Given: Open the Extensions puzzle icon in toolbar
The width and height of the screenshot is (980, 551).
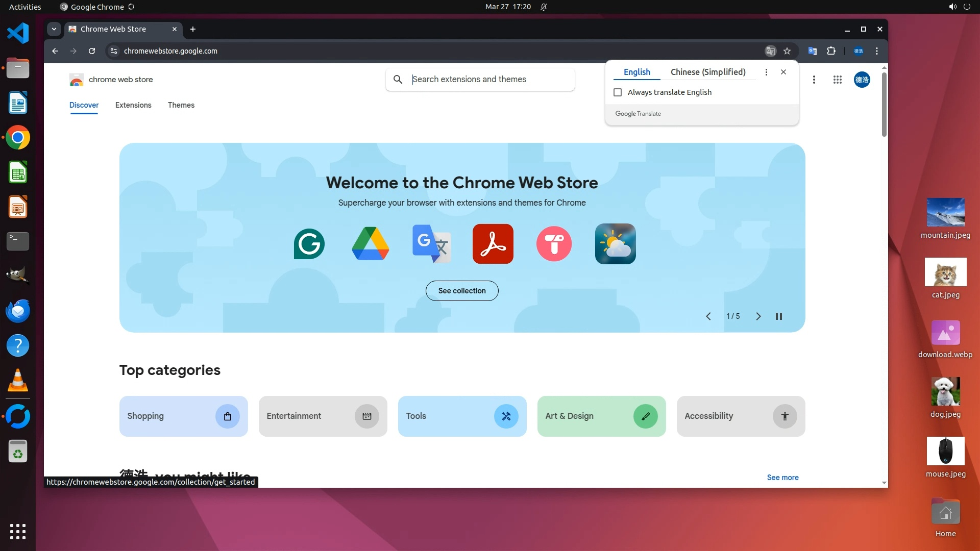Looking at the screenshot, I should 831,51.
